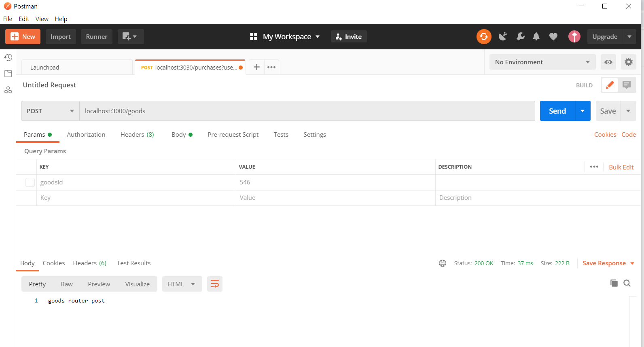Expand the Upgrade dropdown arrow
644x347 pixels.
pyautogui.click(x=629, y=36)
